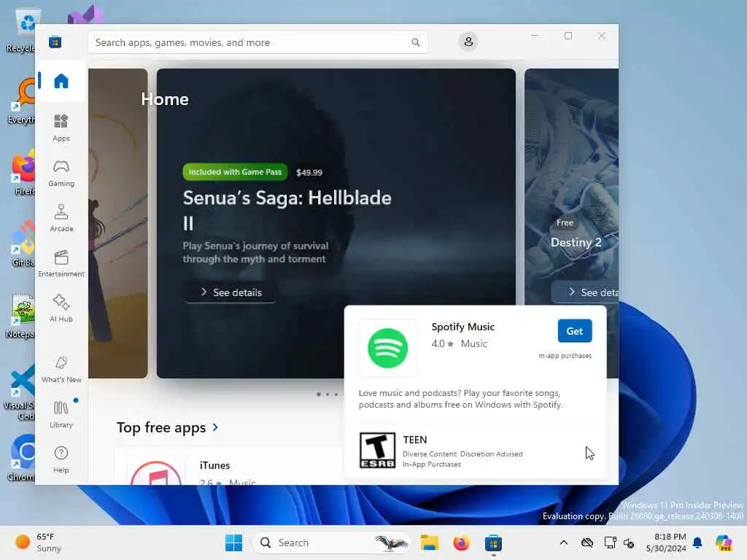Click the Spotify Music title
The height and width of the screenshot is (560, 747).
(462, 327)
